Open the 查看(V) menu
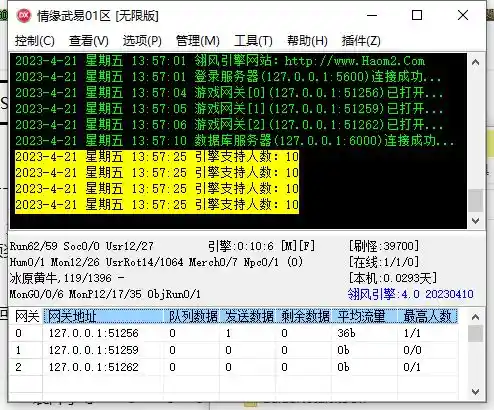Image resolution: width=494 pixels, height=410 pixels. click(x=89, y=41)
